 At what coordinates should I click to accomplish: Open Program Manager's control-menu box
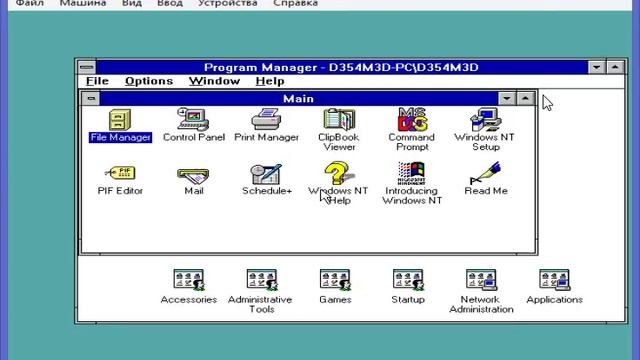coord(87,67)
